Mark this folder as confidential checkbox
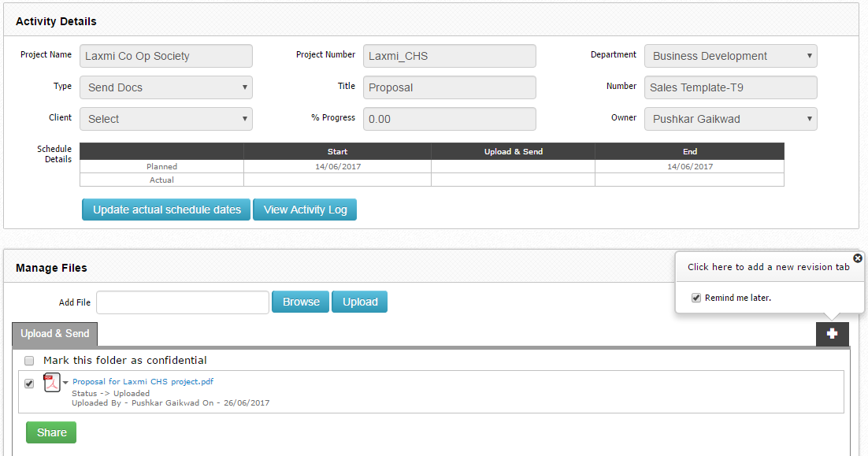 click(x=29, y=361)
